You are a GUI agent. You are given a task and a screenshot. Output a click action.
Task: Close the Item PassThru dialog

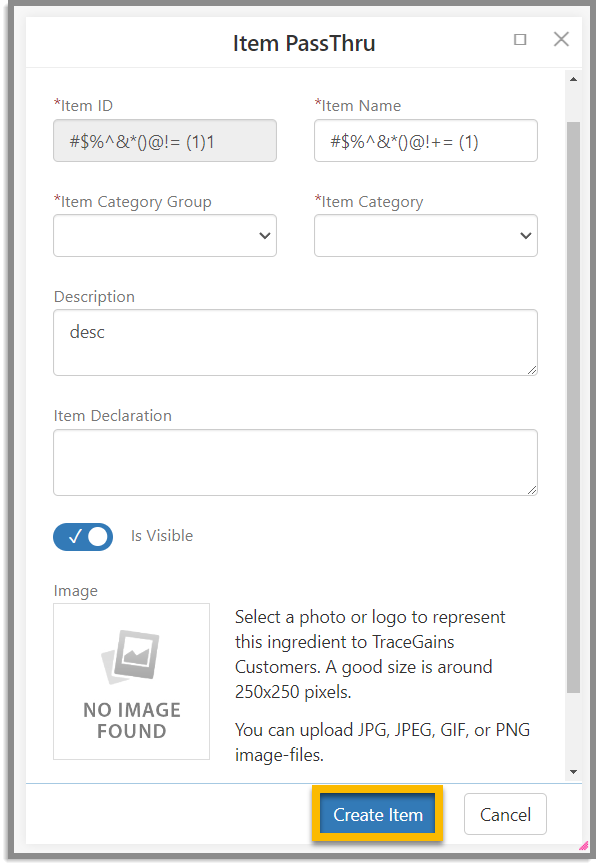point(561,39)
